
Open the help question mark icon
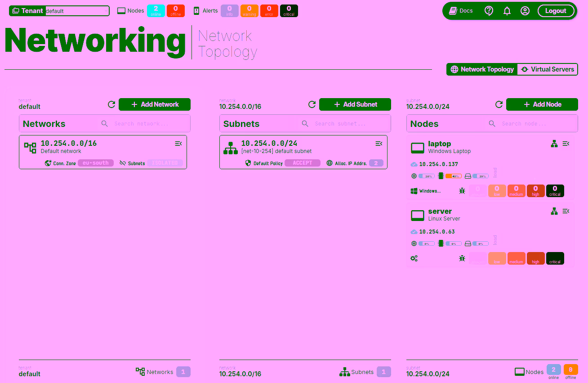click(489, 11)
